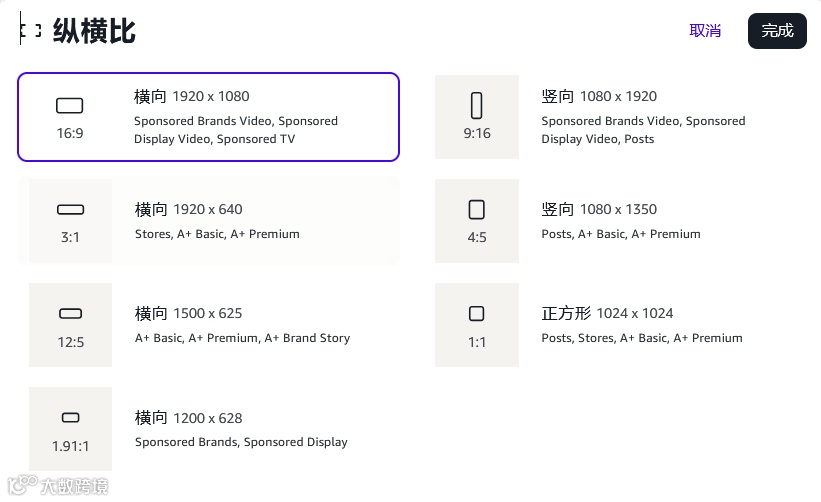Select the 横向 1920 x 1080 option

coord(192,97)
